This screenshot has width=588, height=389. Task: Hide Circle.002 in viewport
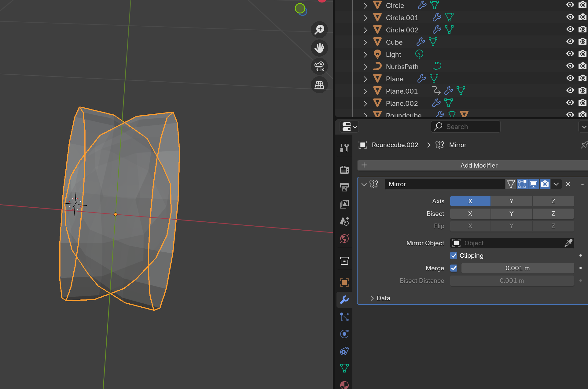570,29
